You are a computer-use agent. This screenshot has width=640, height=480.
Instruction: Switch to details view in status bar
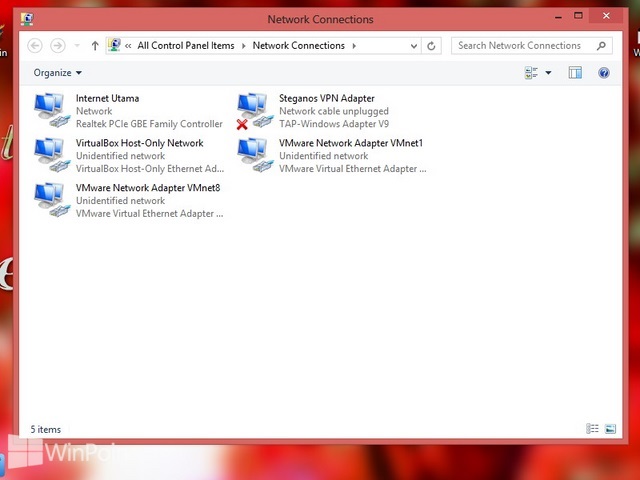coord(592,429)
